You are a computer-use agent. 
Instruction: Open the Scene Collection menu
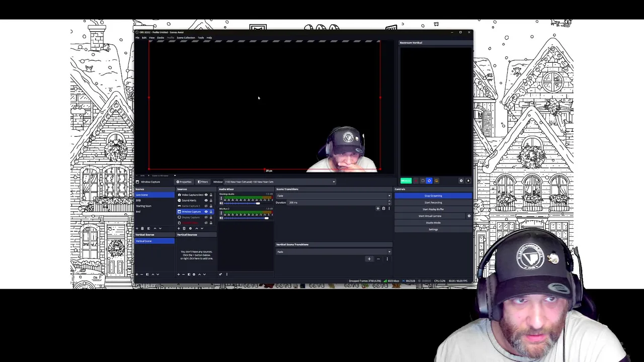(186, 38)
